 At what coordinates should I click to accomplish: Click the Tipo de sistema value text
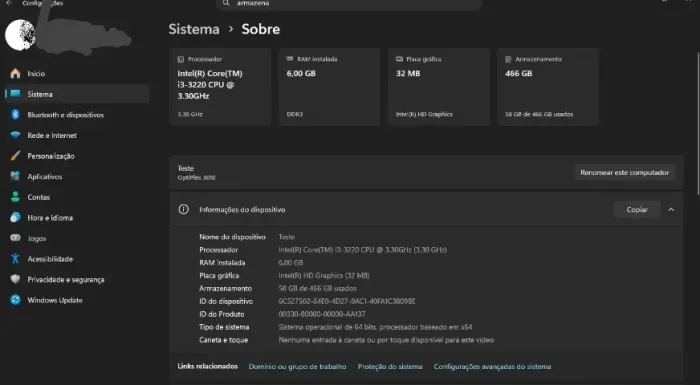pos(375,327)
